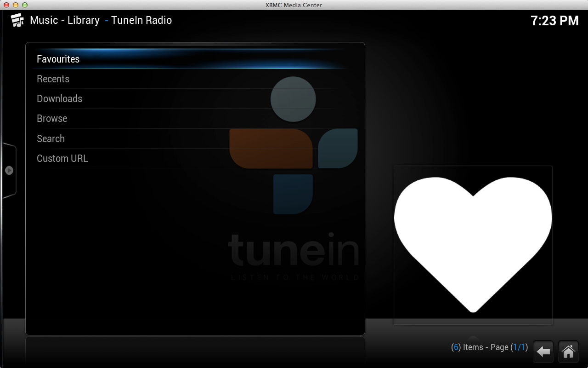
Task: Go back using the back arrow icon
Action: [x=543, y=351]
